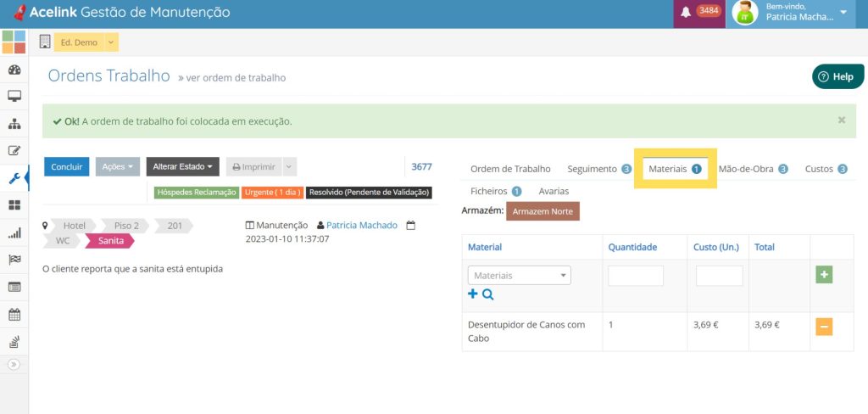Open the dashboard gauge icon in sidebar

14,70
